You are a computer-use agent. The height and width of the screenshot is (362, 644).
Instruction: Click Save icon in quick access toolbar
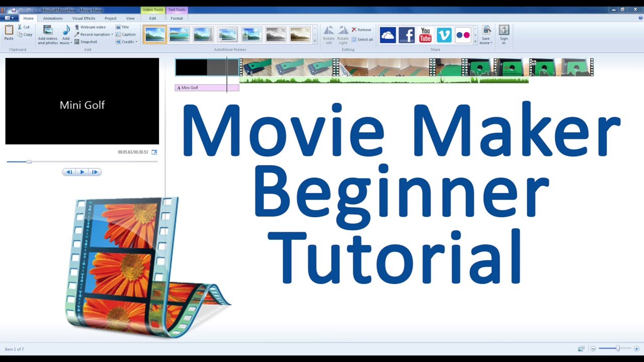pyautogui.click(x=13, y=10)
